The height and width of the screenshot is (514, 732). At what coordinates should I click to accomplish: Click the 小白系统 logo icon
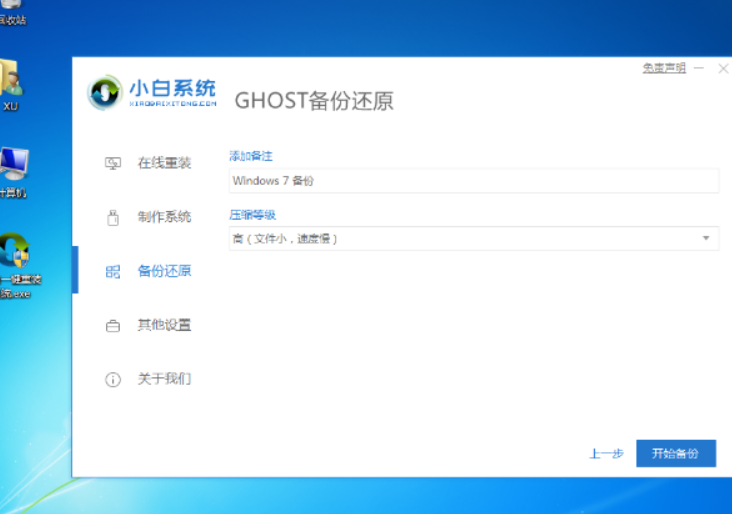[x=104, y=92]
